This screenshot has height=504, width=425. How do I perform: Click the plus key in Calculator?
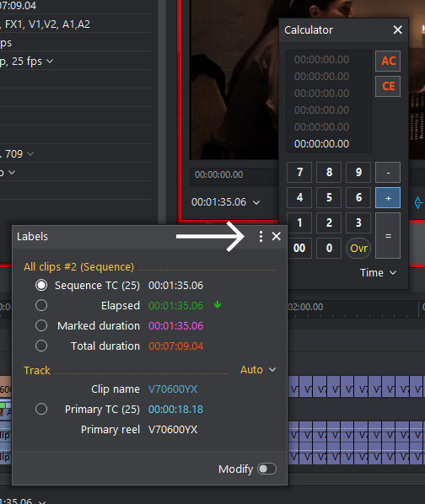[x=388, y=197]
